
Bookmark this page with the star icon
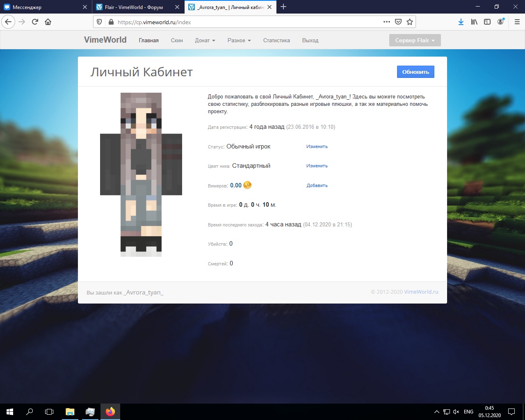click(x=410, y=22)
